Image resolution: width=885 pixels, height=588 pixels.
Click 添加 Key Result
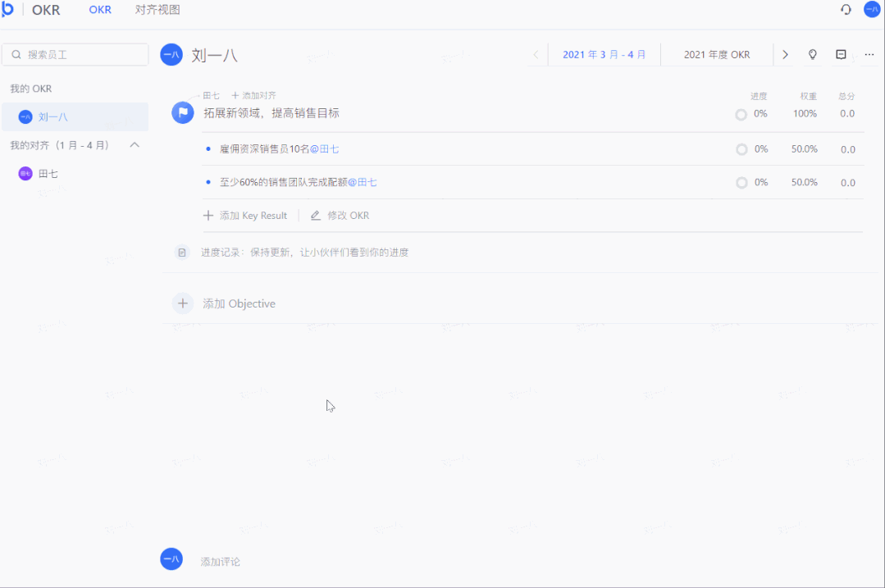(x=245, y=215)
